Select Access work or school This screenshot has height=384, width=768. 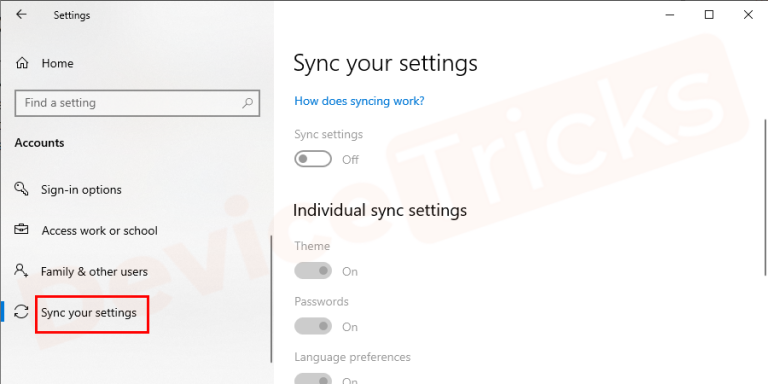[x=99, y=231]
